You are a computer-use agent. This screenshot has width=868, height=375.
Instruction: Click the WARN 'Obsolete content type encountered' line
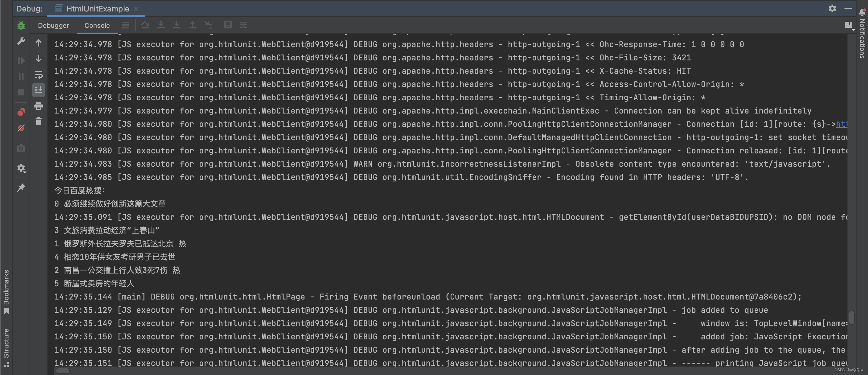tap(442, 164)
